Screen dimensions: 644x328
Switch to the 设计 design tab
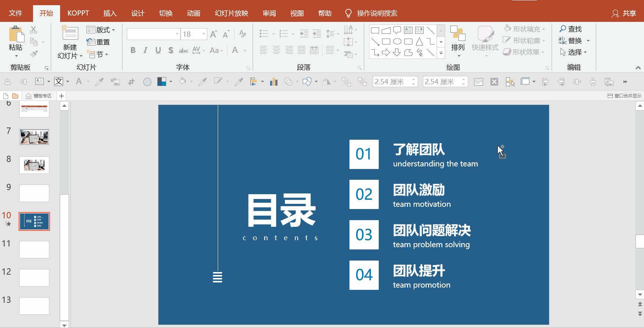point(138,13)
